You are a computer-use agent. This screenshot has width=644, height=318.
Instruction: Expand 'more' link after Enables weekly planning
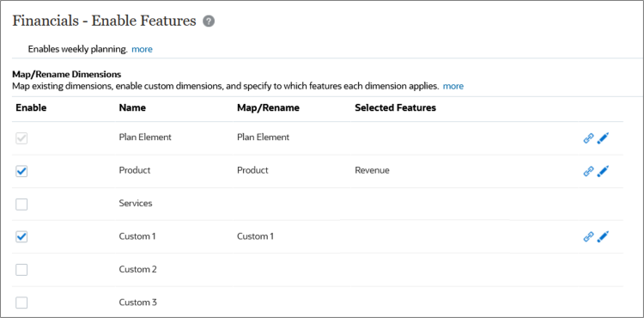point(142,49)
